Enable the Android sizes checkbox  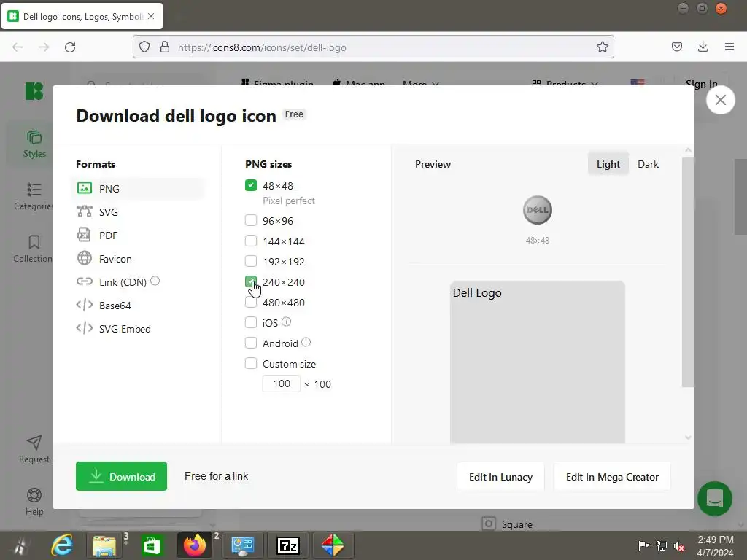click(251, 343)
